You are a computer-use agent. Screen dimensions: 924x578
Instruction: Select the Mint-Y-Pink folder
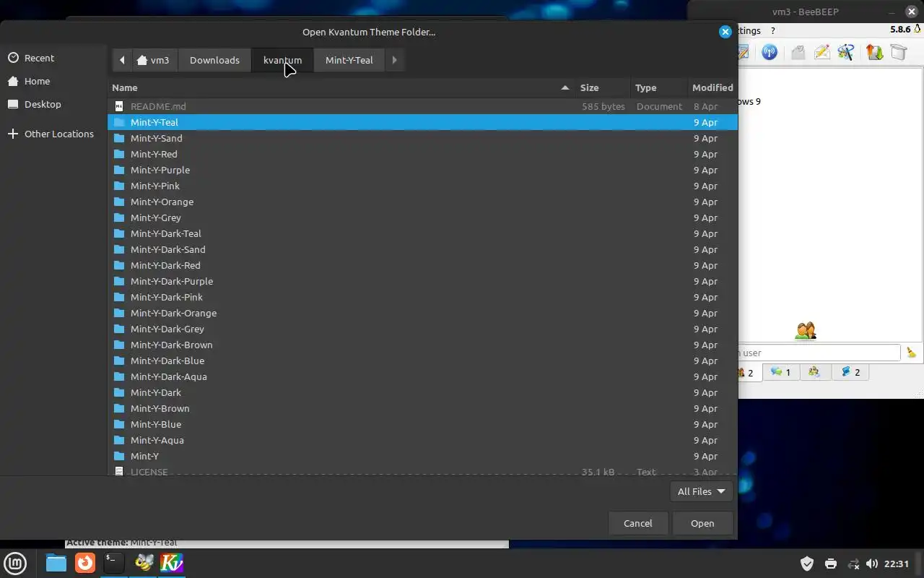[x=422, y=186]
